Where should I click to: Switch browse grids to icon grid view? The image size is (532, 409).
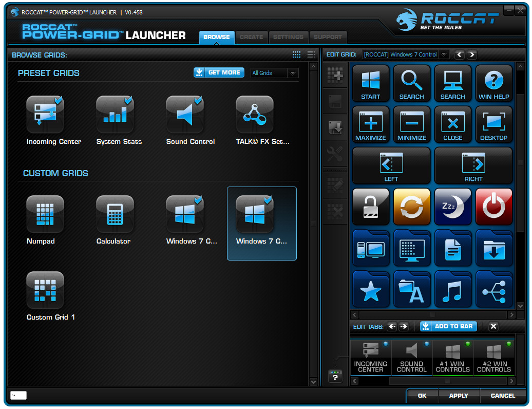tap(296, 54)
